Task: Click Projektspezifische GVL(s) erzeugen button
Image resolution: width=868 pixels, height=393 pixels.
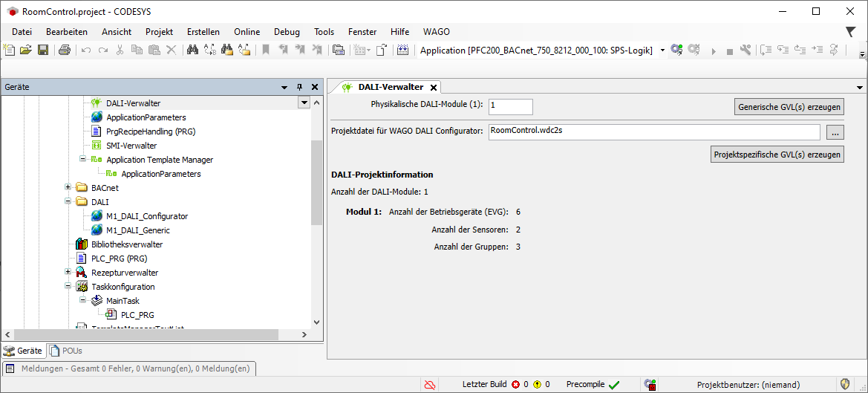Action: tap(777, 155)
